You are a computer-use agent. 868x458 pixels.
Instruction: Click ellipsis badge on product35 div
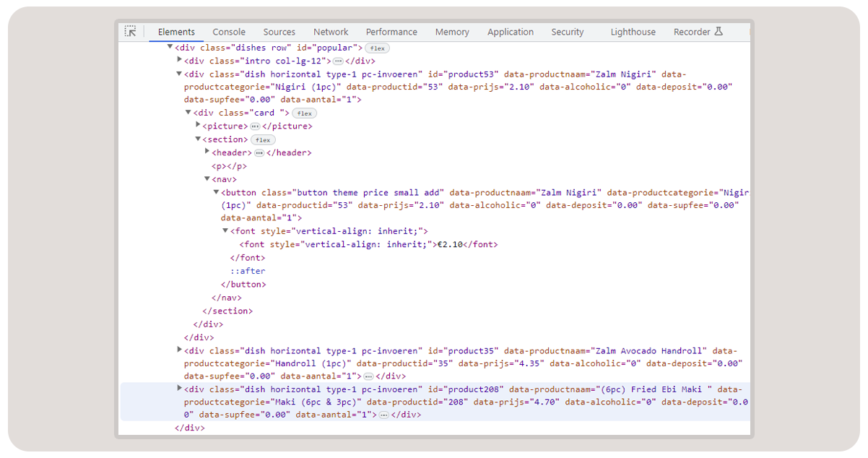pyautogui.click(x=368, y=376)
